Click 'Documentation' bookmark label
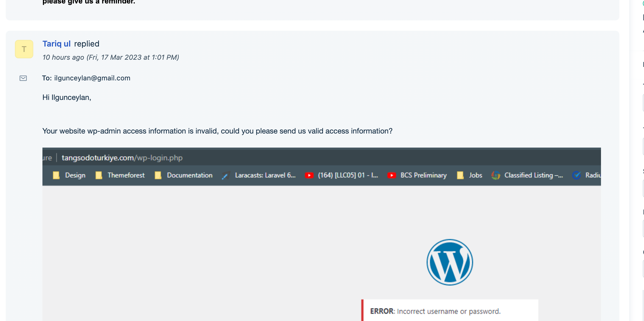644x321 pixels. click(x=190, y=175)
